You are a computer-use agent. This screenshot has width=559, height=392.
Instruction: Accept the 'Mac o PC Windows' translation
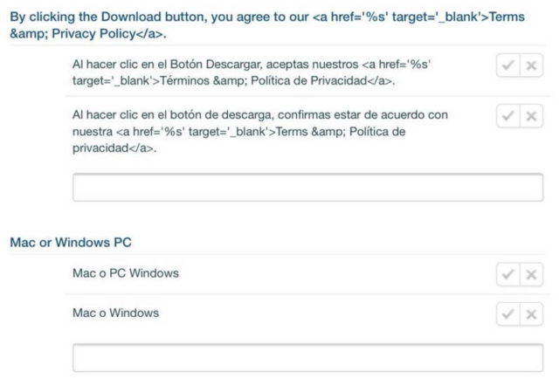(507, 274)
